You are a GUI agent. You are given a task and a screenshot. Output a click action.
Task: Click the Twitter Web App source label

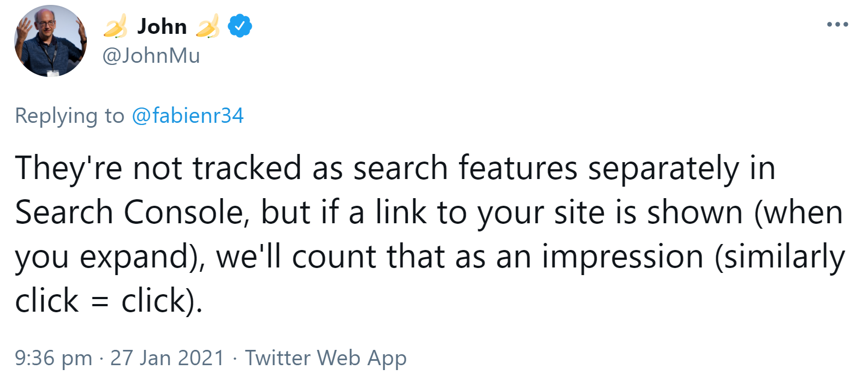tap(326, 358)
